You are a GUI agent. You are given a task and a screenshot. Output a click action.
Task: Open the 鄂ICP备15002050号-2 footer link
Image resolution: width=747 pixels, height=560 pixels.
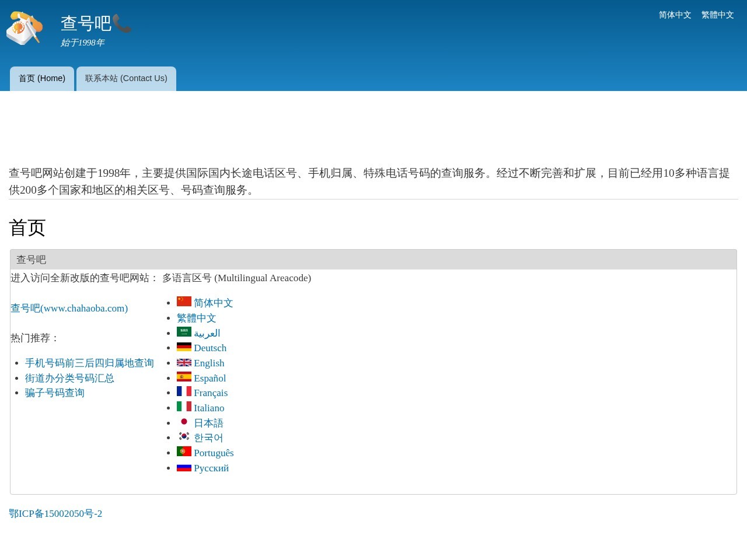[x=55, y=513]
